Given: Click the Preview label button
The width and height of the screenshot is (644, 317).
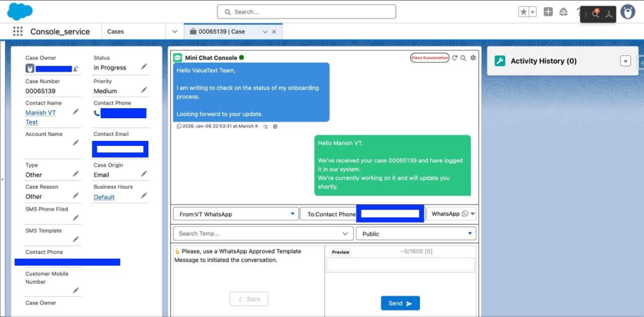Looking at the screenshot, I should point(340,252).
